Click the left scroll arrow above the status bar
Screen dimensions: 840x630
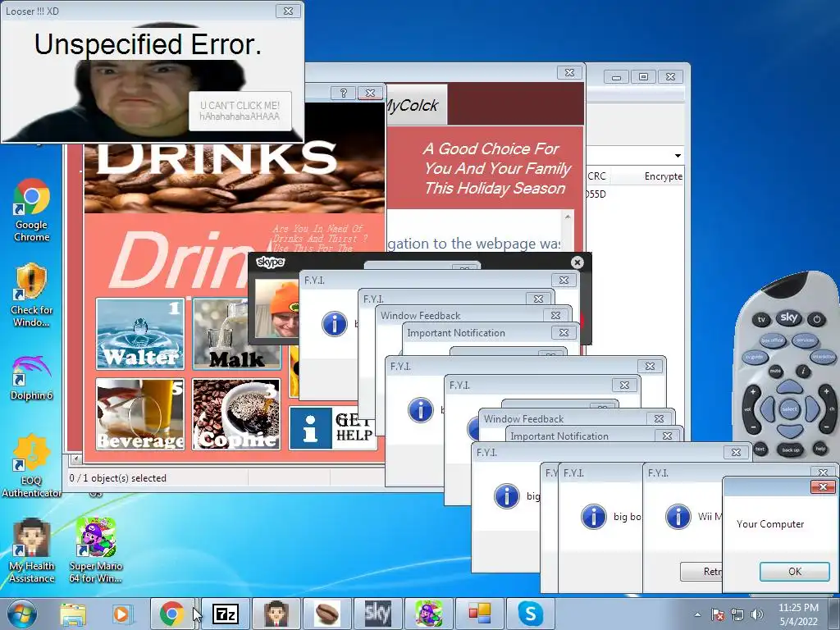tap(75, 459)
